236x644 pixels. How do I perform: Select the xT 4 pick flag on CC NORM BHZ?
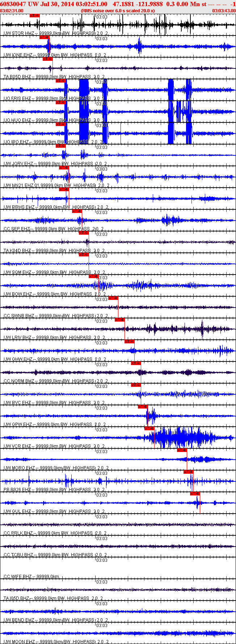136,363
